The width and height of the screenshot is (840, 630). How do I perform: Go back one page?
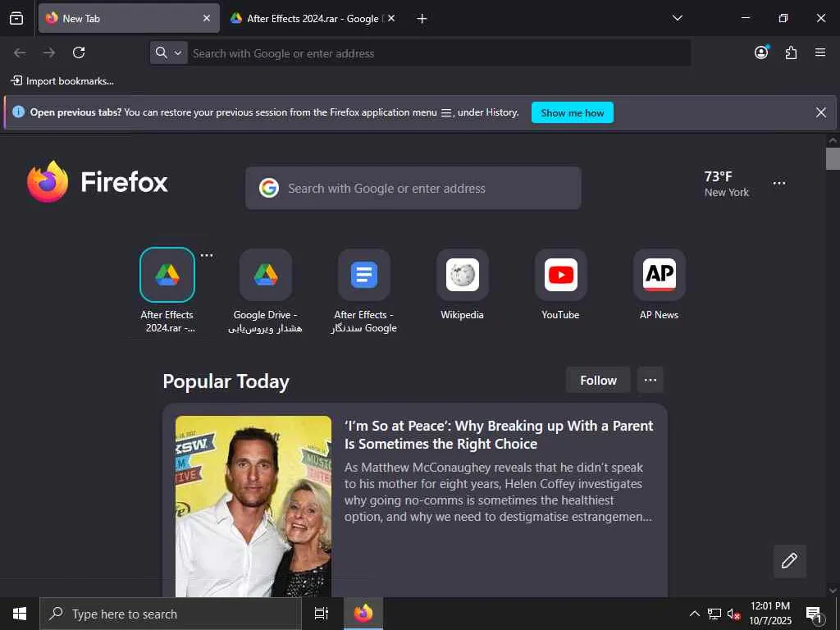20,52
